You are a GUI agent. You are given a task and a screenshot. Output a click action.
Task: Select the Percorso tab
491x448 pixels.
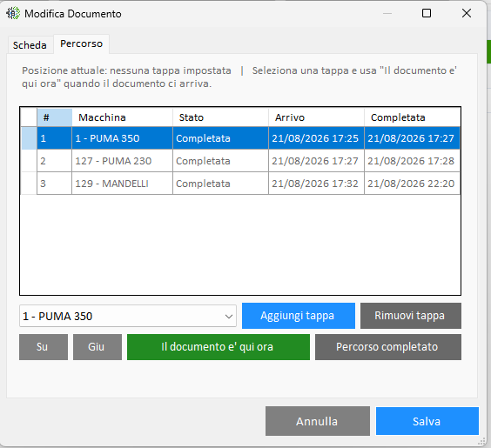82,43
